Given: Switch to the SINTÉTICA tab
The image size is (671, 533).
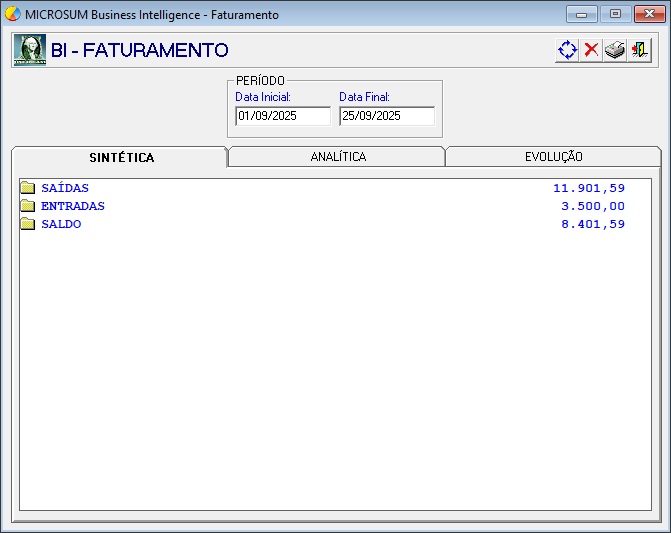Looking at the screenshot, I should [119, 157].
